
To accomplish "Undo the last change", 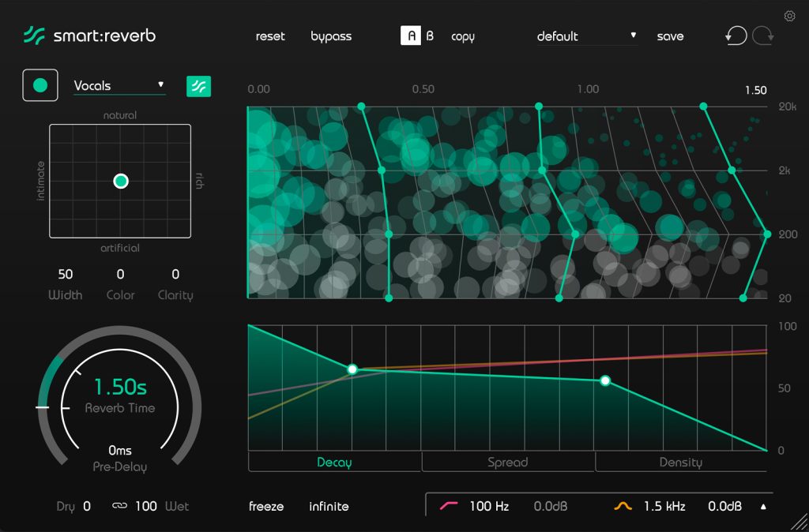I will click(737, 36).
